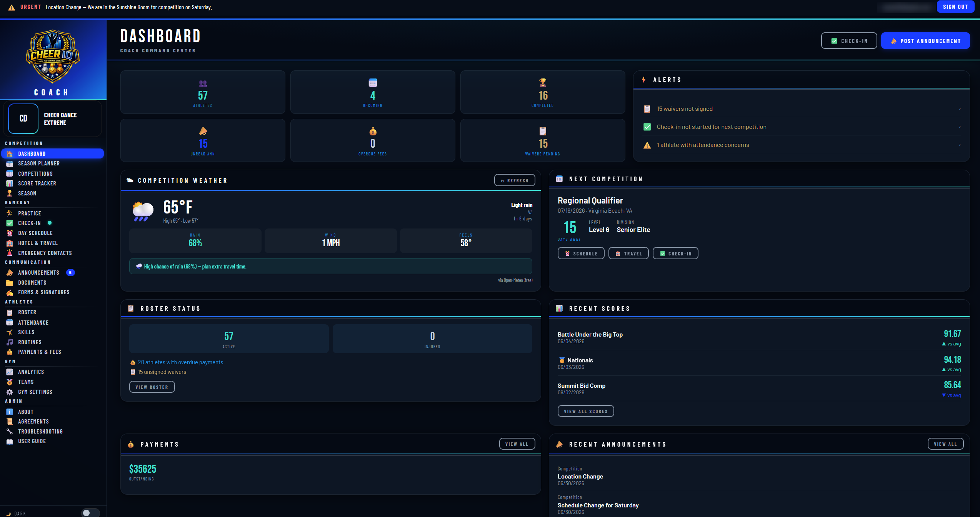Viewport: 980px width, 517px height.
Task: Open the Forms & Signatures writing icon
Action: coord(10,293)
